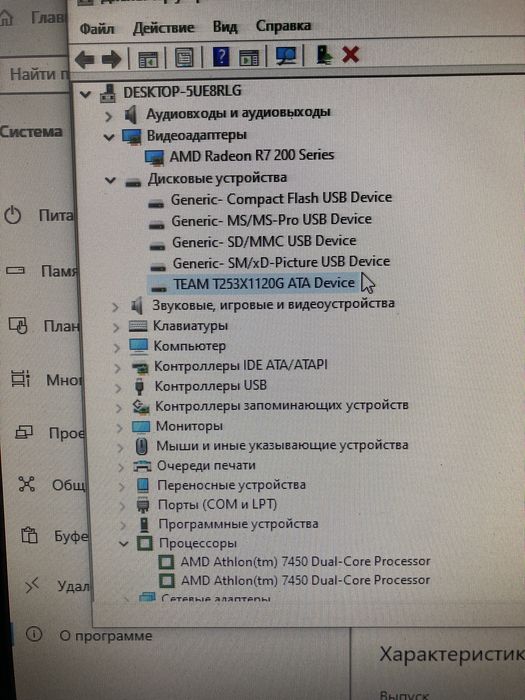Click the show/hide console tree icon

(x=148, y=59)
